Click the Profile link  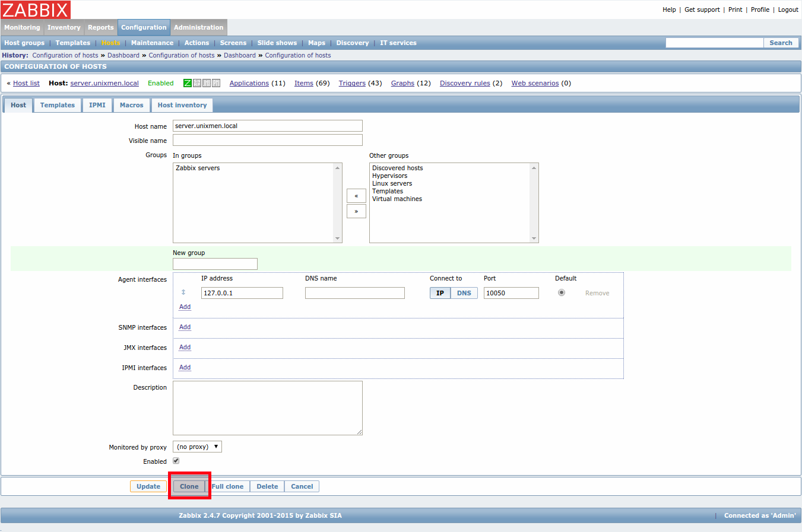tap(760, 9)
